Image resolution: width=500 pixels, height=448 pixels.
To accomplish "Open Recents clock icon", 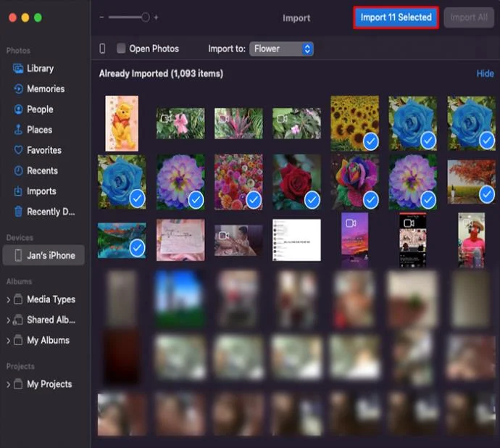I will coord(19,170).
